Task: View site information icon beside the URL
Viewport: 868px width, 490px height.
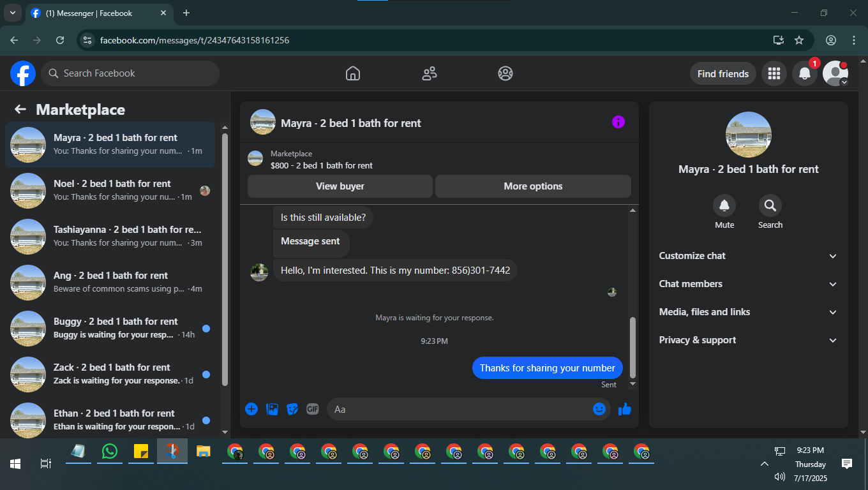Action: pyautogui.click(x=87, y=40)
